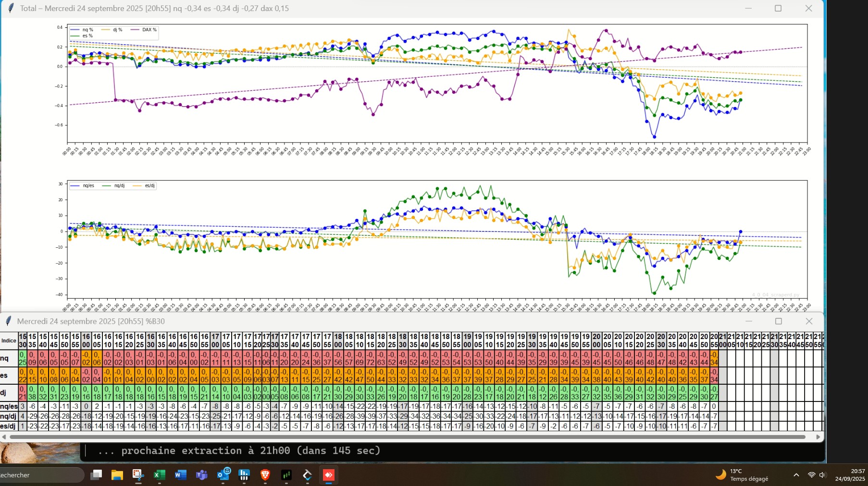
Task: Click the '17 00' column header
Action: click(215, 340)
